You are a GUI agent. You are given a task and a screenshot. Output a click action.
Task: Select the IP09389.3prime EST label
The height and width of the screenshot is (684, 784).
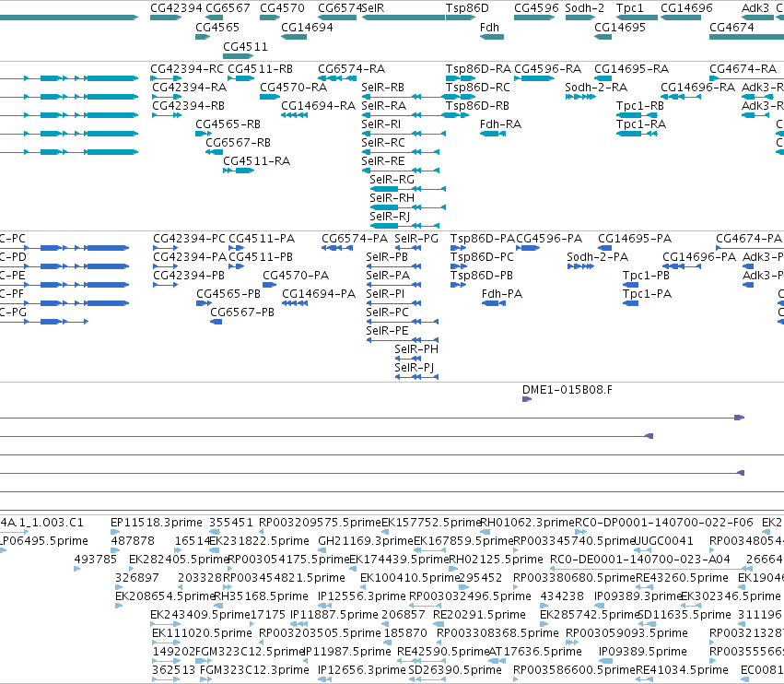pos(638,596)
